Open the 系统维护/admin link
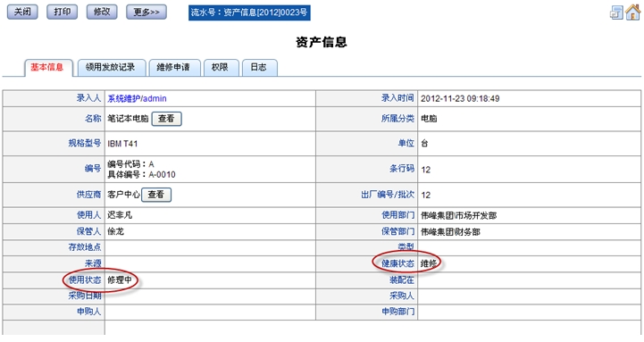Image resolution: width=644 pixels, height=342 pixels. tap(137, 98)
